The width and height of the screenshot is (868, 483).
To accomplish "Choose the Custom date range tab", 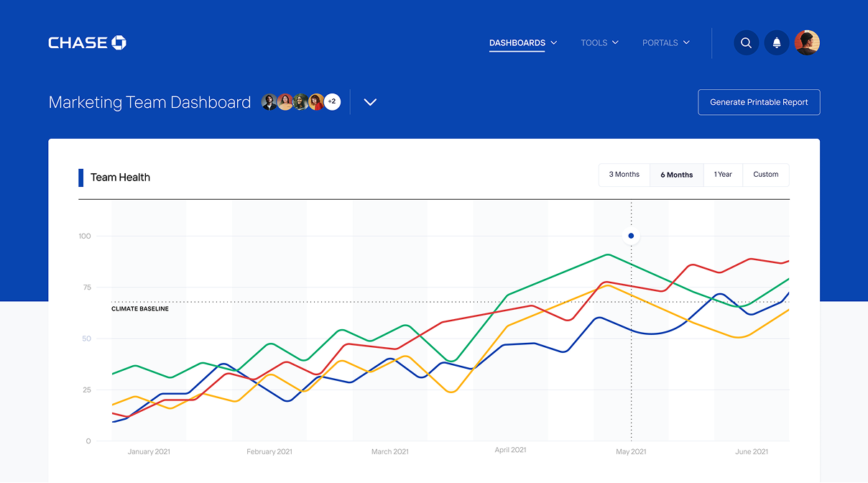I will [x=765, y=175].
